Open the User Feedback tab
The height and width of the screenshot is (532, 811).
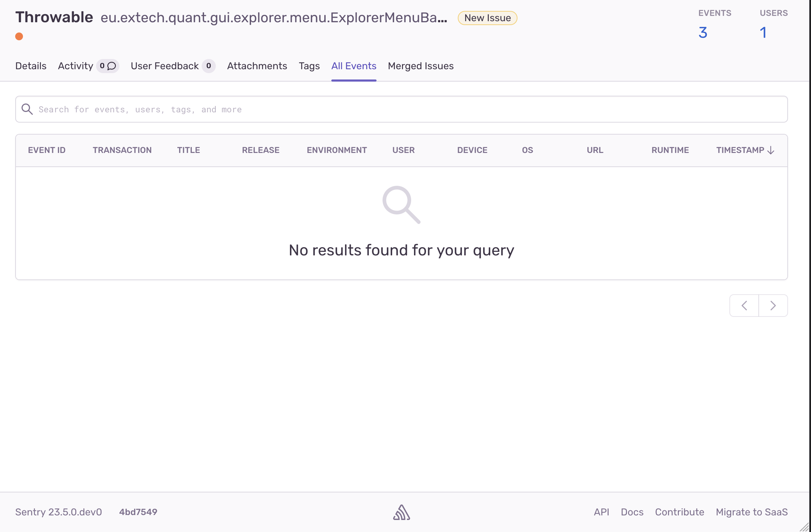164,66
